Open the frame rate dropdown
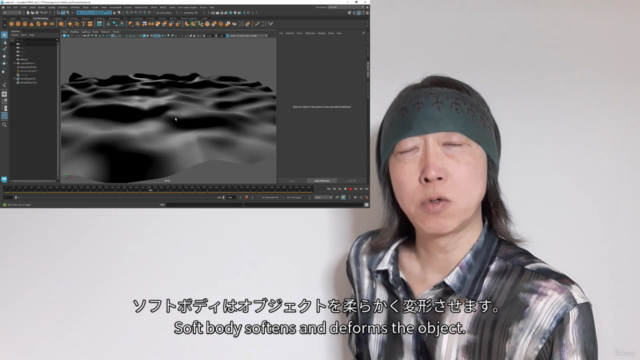The width and height of the screenshot is (640, 360). 323,198
